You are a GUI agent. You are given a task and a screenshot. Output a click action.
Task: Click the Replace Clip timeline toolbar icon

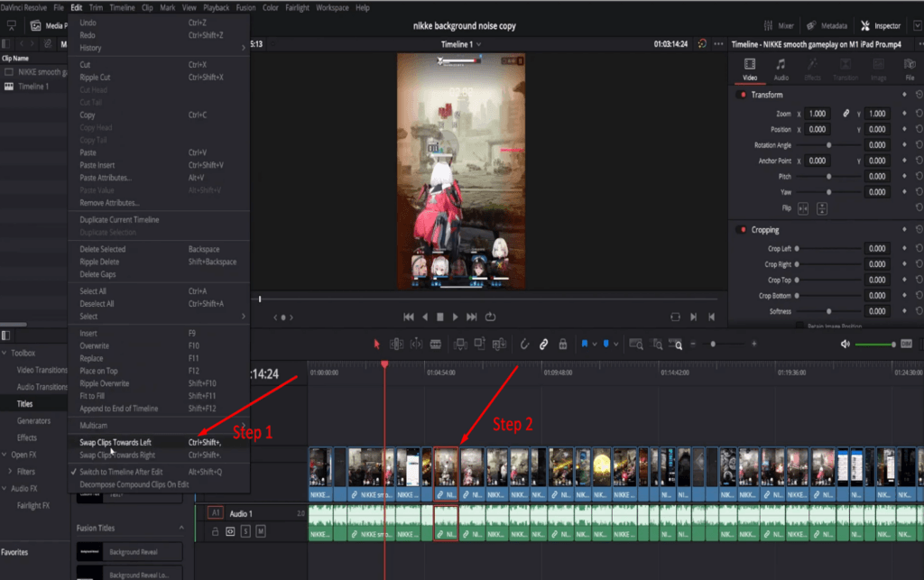coord(499,345)
